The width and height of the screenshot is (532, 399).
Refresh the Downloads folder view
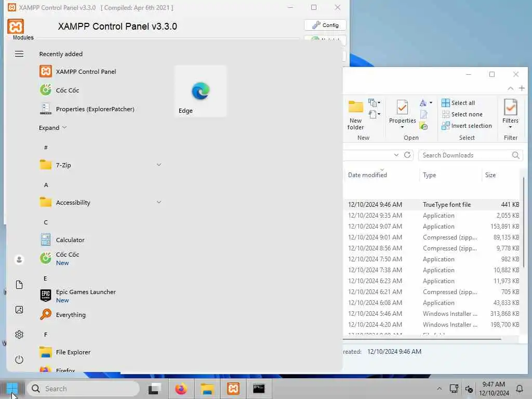click(x=407, y=155)
